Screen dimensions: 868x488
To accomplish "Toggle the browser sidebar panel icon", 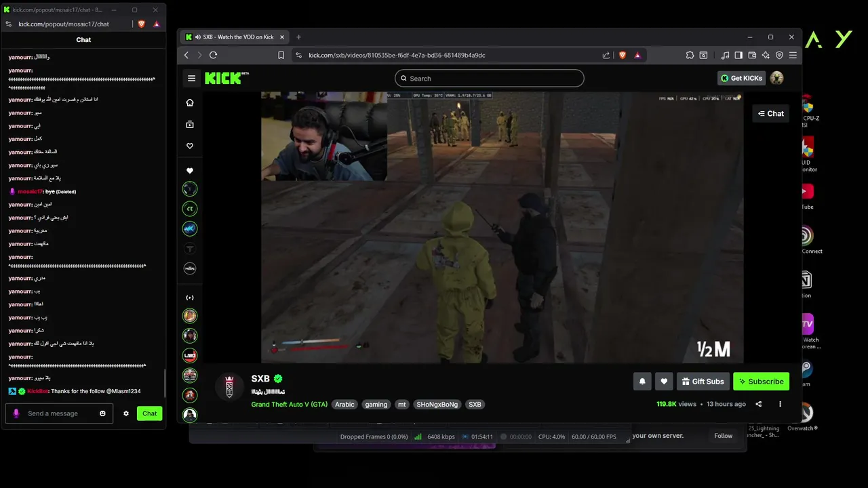I will click(x=738, y=56).
